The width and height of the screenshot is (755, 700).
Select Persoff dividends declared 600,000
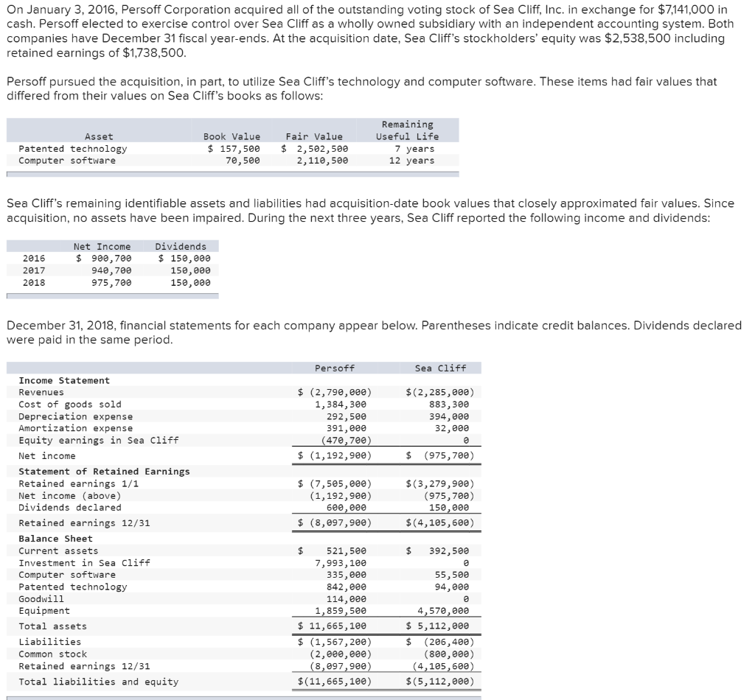[x=347, y=508]
